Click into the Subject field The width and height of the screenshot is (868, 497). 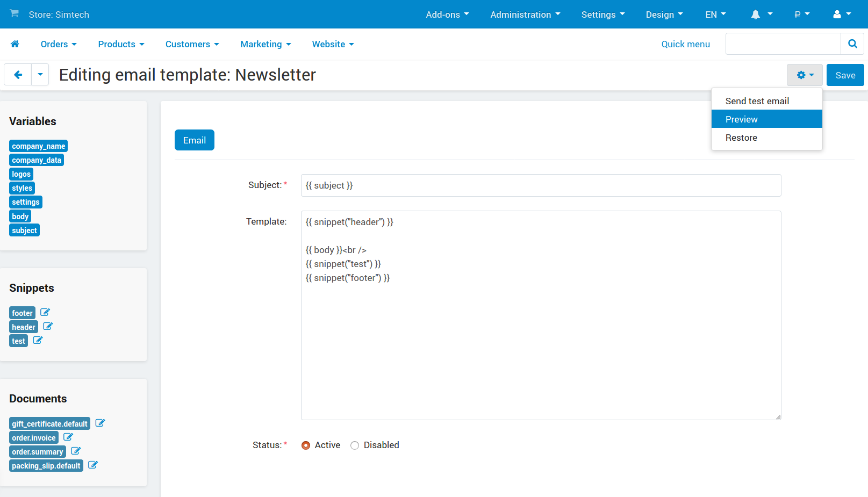pyautogui.click(x=541, y=185)
